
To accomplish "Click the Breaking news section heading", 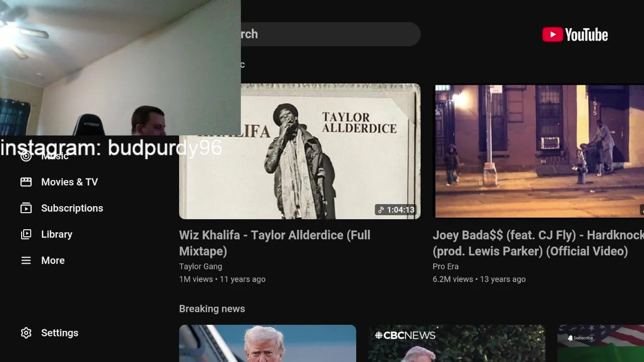I will pyautogui.click(x=212, y=309).
